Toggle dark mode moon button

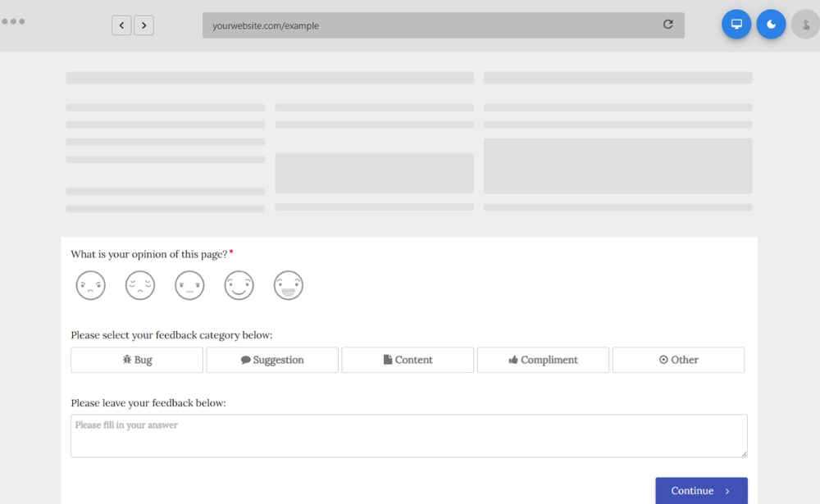(771, 24)
